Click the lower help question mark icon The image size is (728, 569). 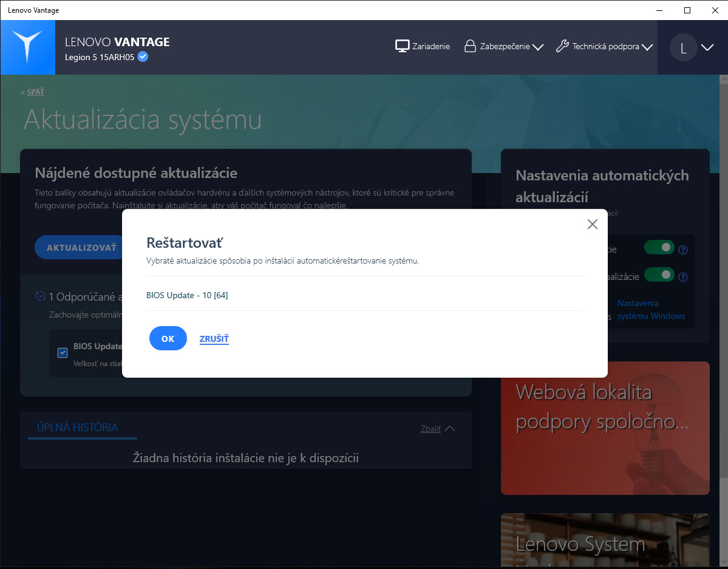tap(683, 278)
